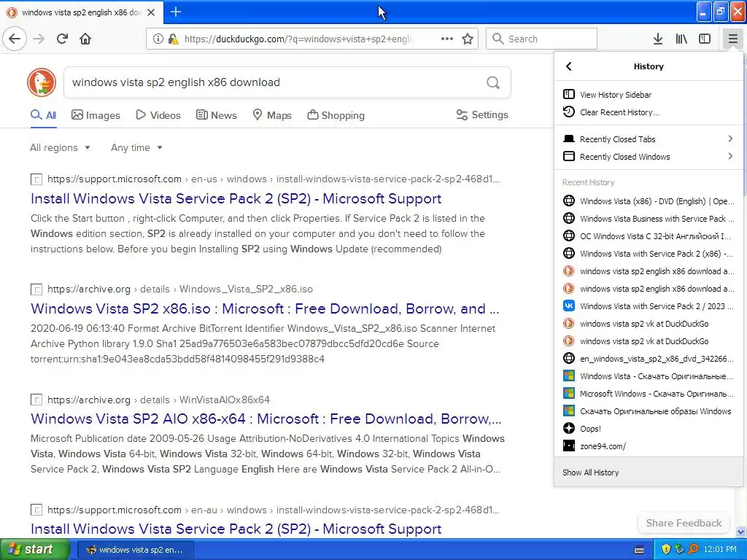Click the DuckDuckGo logo
This screenshot has height=560, width=747.
tap(42, 82)
